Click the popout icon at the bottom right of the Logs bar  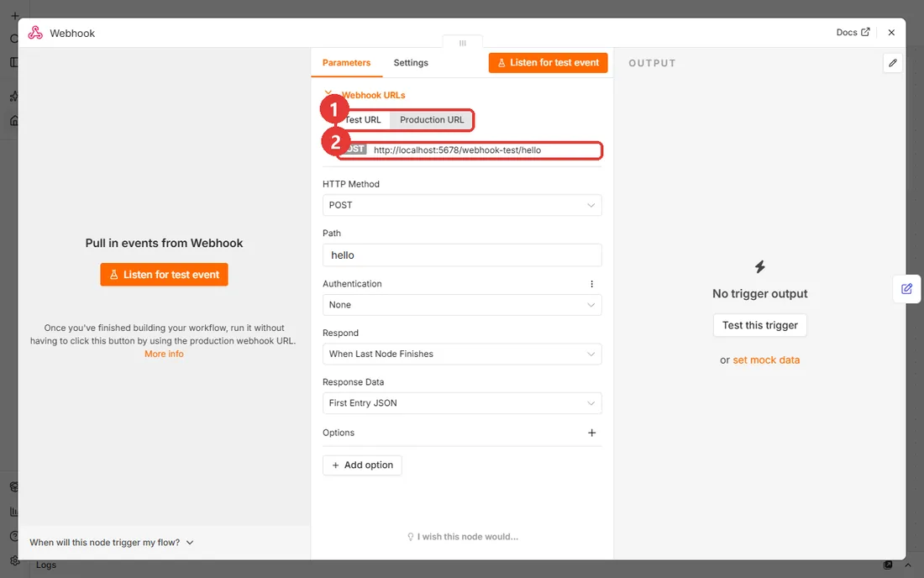click(888, 565)
